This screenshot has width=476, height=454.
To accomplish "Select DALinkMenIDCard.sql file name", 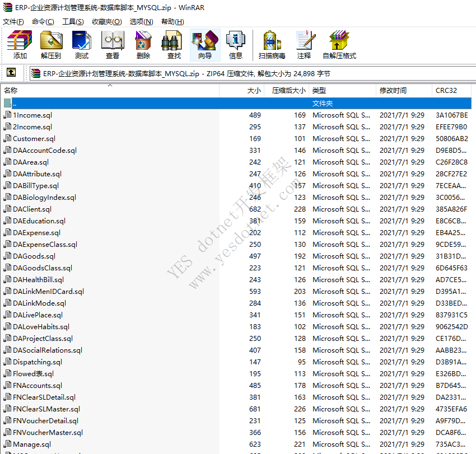I will [48, 292].
